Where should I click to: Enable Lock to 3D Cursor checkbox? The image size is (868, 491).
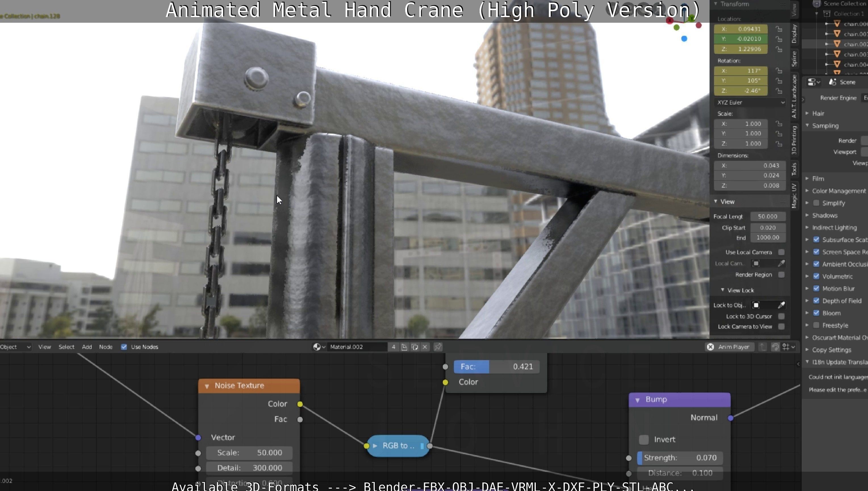781,316
